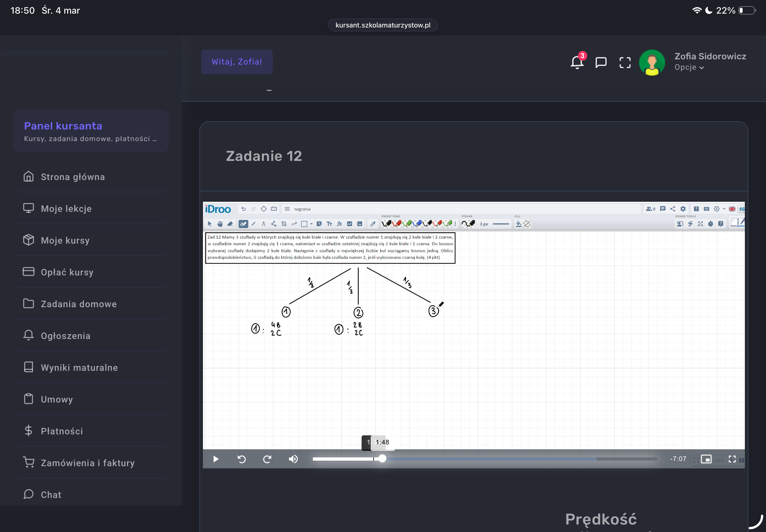The height and width of the screenshot is (532, 766).
Task: Click the dollar Płatności icon
Action: [x=29, y=430]
